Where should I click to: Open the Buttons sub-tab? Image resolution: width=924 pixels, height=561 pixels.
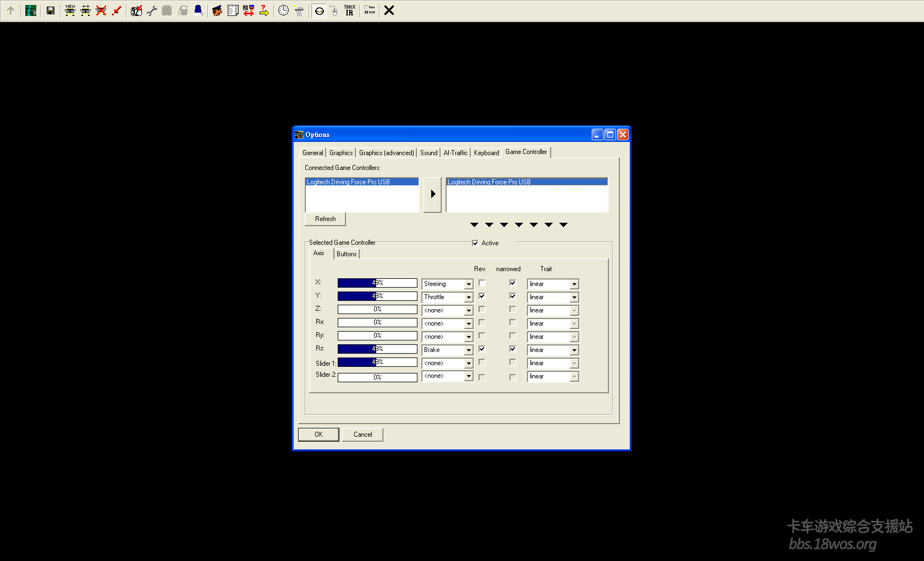click(x=346, y=254)
